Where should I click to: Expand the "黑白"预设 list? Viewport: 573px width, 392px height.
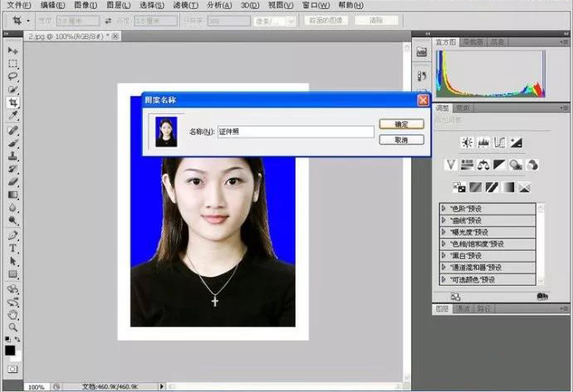coord(443,255)
